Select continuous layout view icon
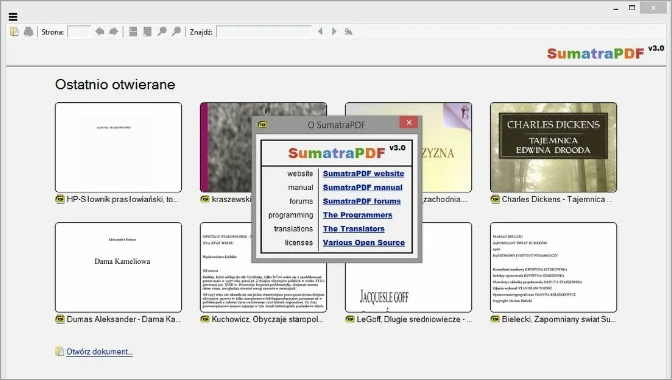 tap(133, 32)
